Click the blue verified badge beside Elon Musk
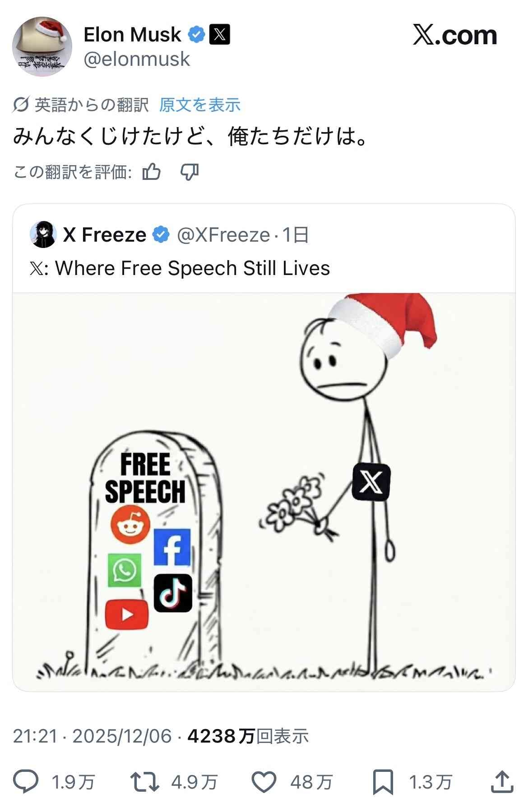Viewport: 528px width, 812px height. (x=196, y=35)
